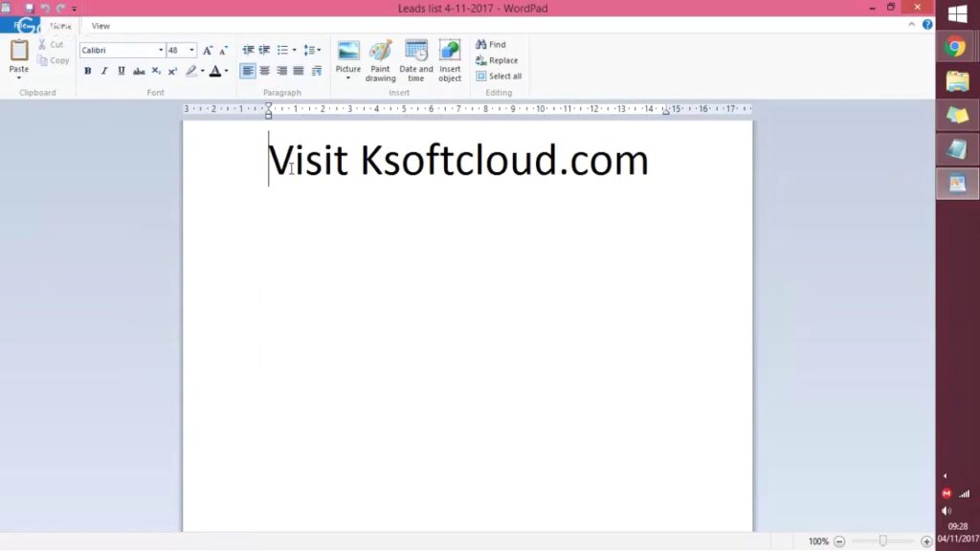Click the Grow font icon
980x551 pixels.
click(x=208, y=50)
